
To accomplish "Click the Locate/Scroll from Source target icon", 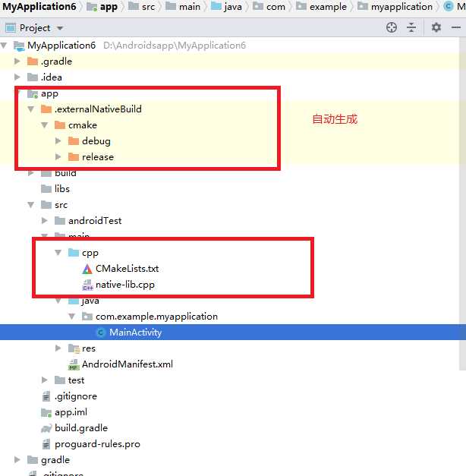I will (x=392, y=27).
